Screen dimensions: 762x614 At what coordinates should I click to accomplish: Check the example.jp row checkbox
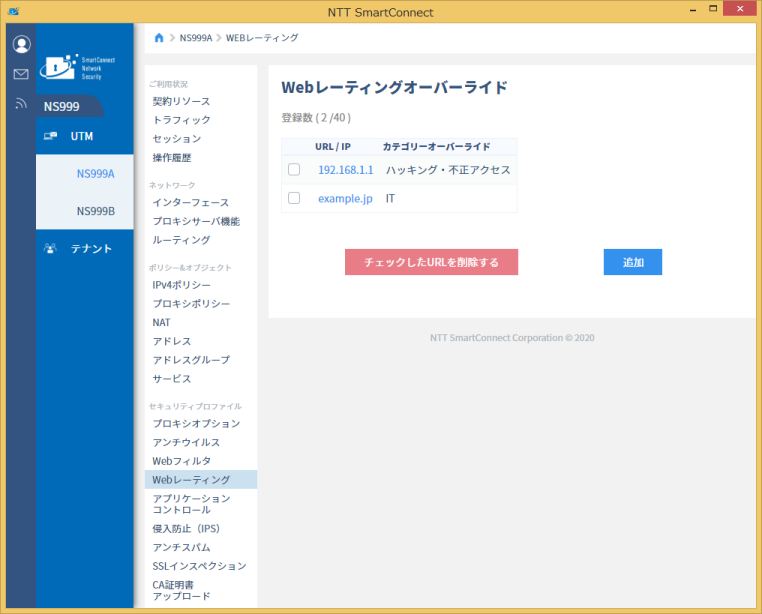(294, 198)
